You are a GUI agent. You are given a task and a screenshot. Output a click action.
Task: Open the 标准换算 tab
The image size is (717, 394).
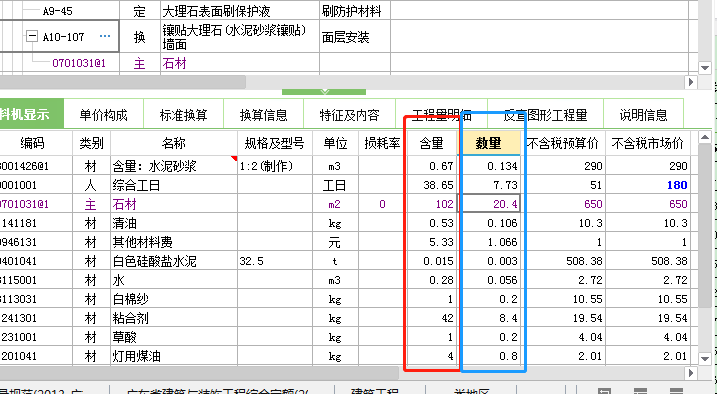coord(183,115)
